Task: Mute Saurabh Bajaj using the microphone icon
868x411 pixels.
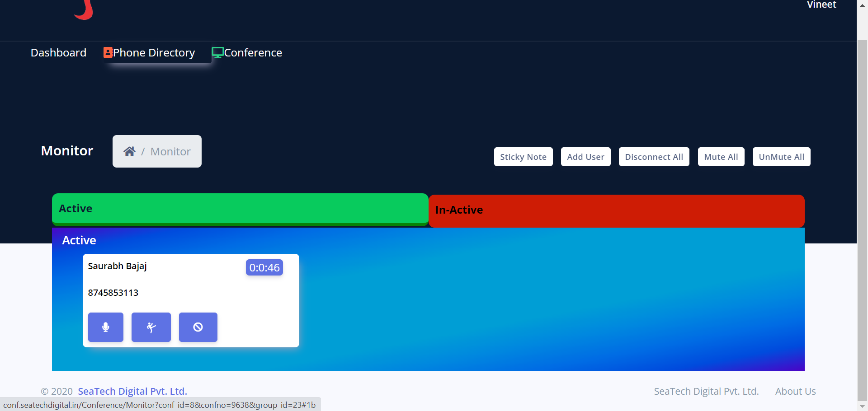Action: (x=105, y=327)
